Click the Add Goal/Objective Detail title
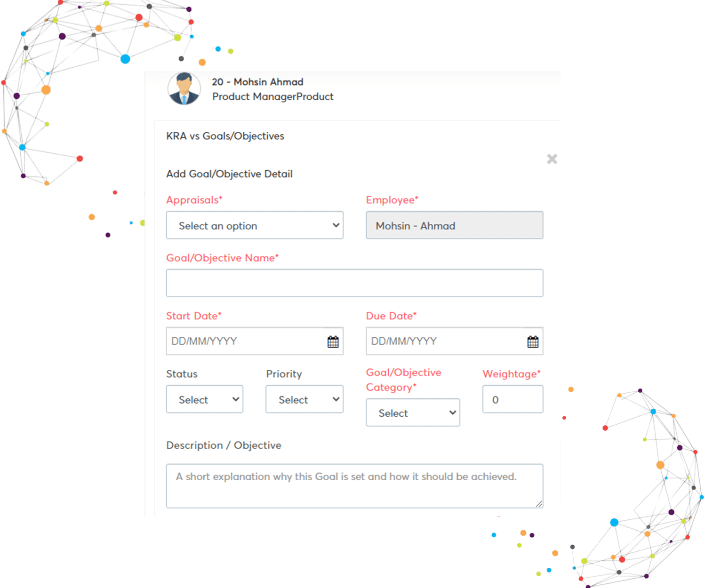 click(229, 174)
